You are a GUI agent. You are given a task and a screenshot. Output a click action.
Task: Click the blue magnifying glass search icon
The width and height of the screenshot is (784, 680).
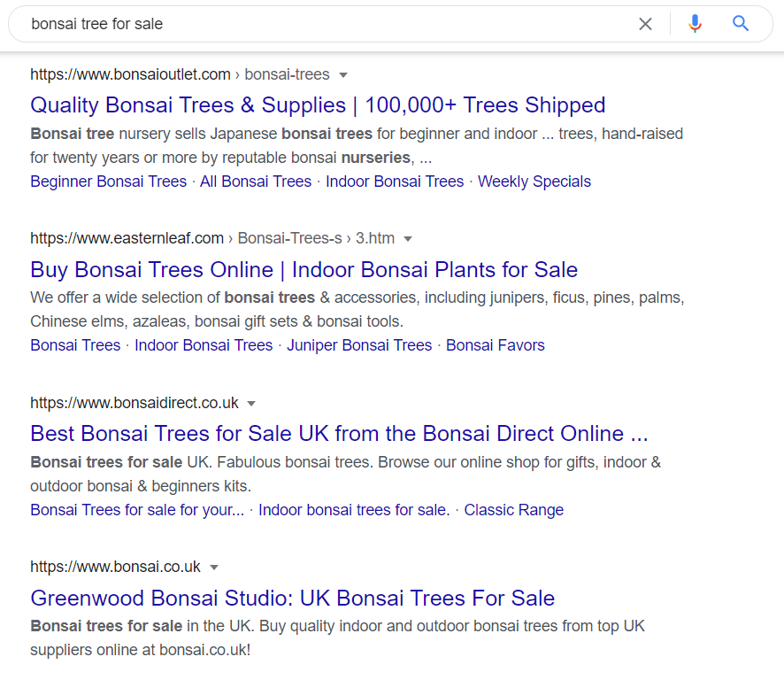click(741, 24)
